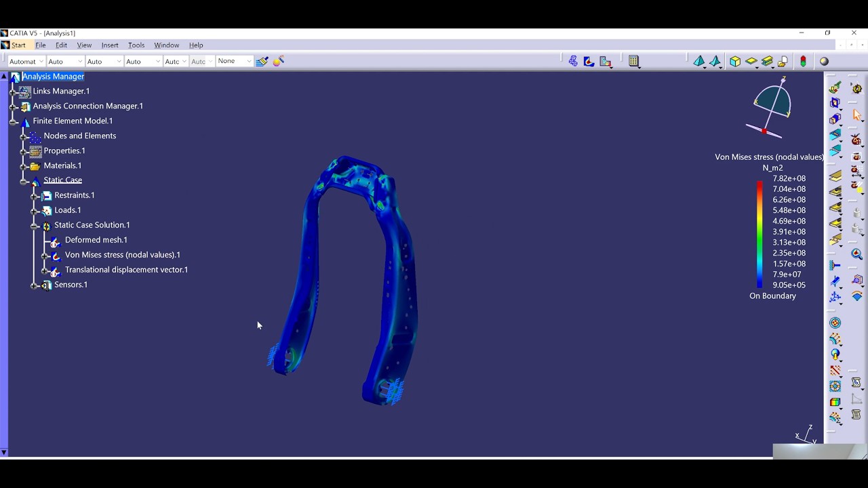This screenshot has width=868, height=488.
Task: Click the blue arc icon below purple box
Action: 856,296
